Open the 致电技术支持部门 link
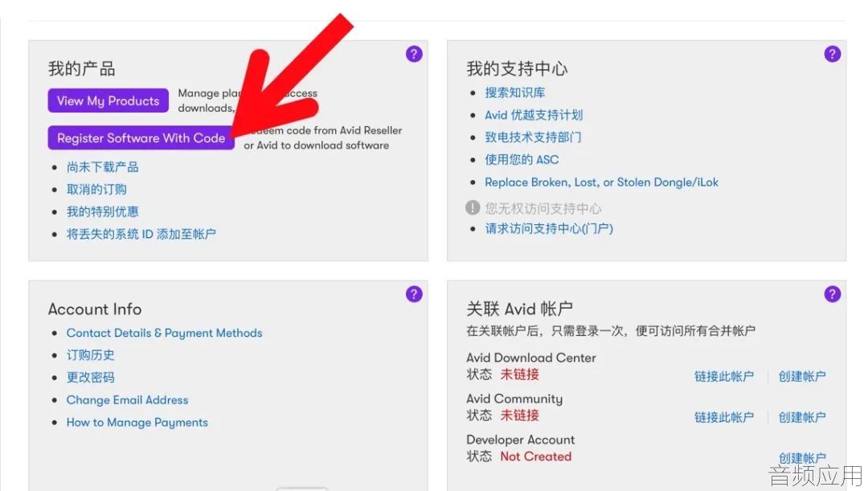868x491 pixels. click(533, 137)
